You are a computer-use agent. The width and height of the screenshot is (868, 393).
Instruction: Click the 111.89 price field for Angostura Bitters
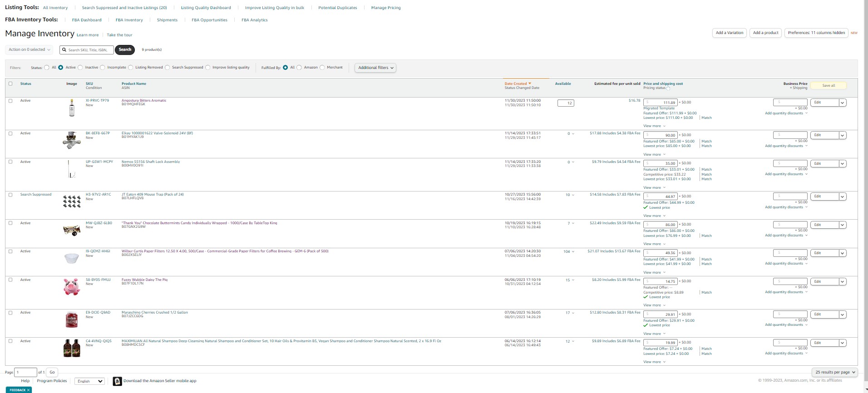661,103
